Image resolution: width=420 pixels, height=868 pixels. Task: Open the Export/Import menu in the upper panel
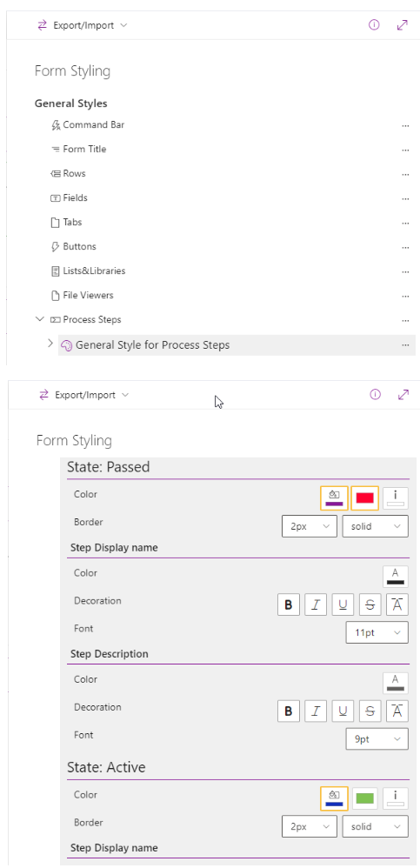[x=83, y=25]
